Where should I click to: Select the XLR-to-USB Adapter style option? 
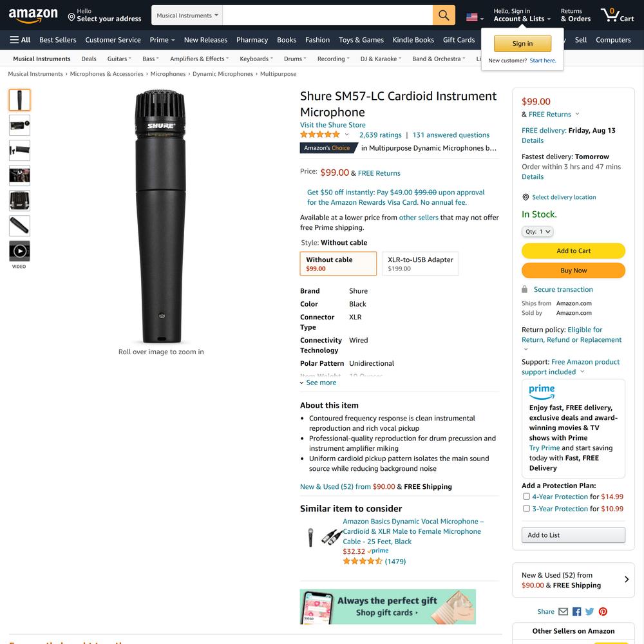click(420, 263)
